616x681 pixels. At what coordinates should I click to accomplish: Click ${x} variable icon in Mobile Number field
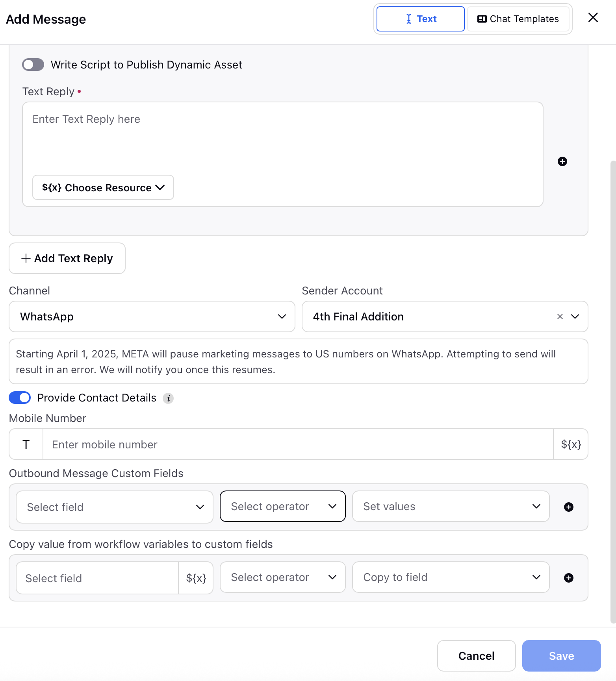pyautogui.click(x=571, y=444)
